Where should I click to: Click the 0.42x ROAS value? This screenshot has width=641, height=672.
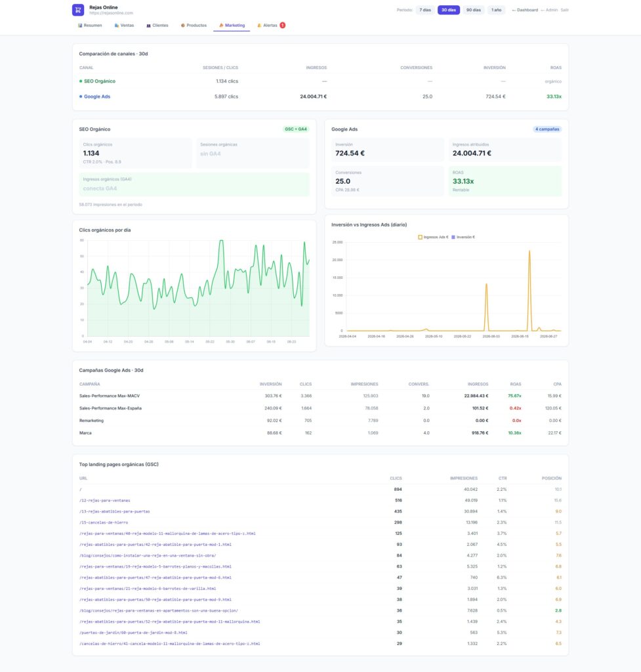pyautogui.click(x=516, y=408)
